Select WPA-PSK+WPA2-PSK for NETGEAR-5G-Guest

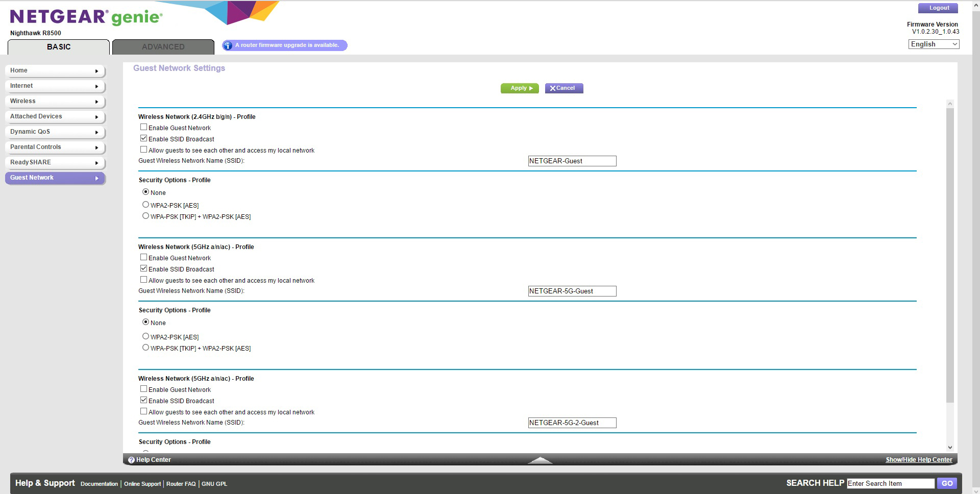click(x=146, y=348)
